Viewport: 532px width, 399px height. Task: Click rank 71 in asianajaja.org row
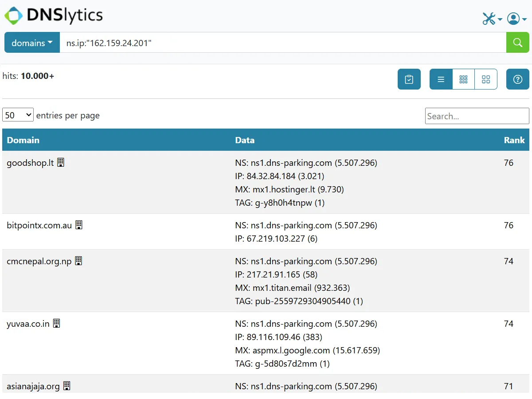tap(509, 386)
